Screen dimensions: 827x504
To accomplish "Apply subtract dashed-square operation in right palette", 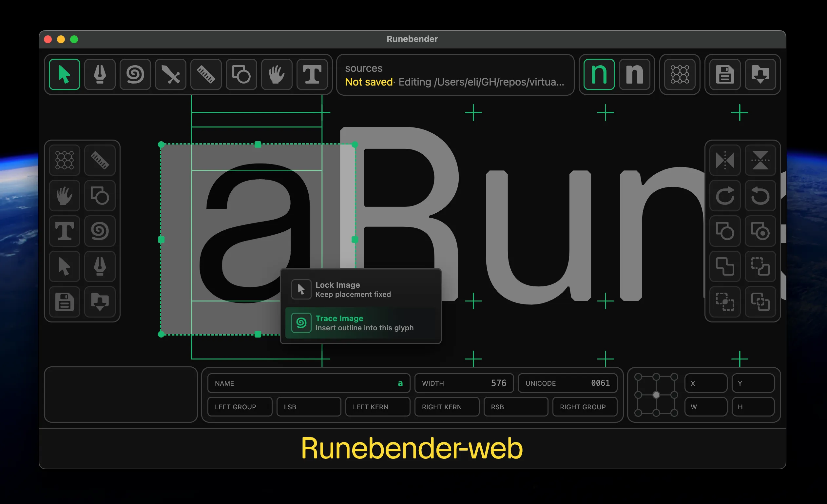I will tap(760, 266).
